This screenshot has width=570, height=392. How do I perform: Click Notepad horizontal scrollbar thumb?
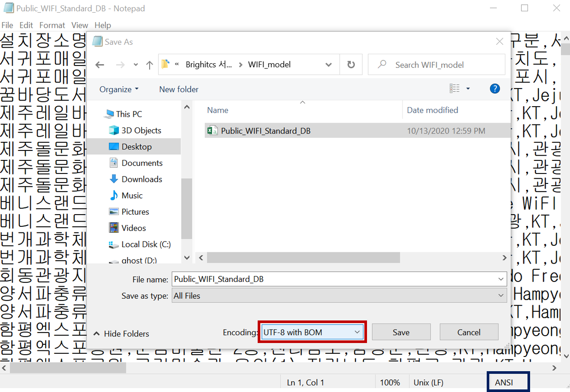pyautogui.click(x=68, y=368)
